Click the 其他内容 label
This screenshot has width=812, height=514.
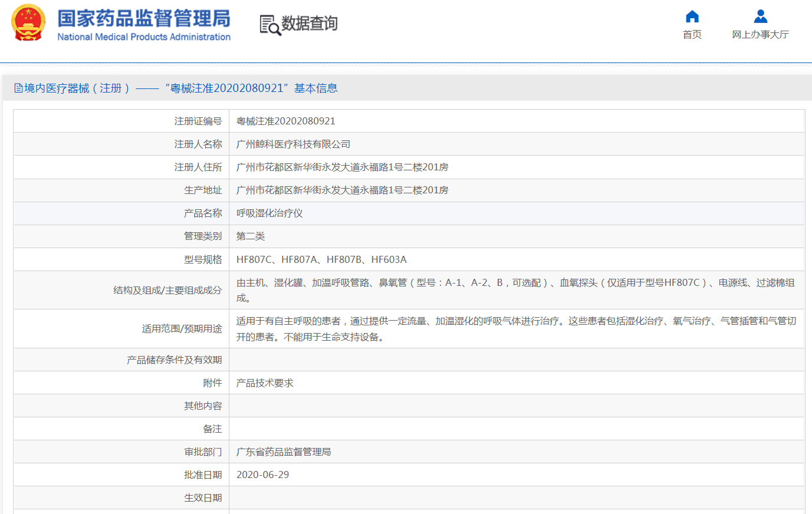point(203,406)
